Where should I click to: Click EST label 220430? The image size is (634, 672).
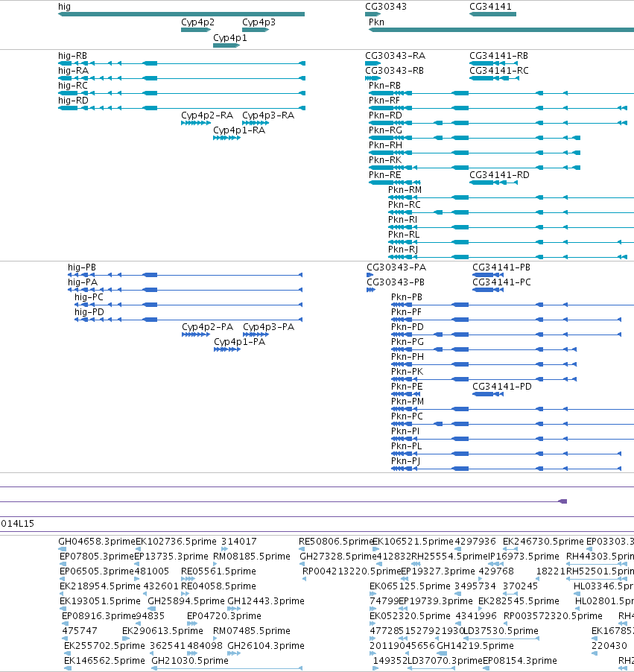(x=609, y=646)
